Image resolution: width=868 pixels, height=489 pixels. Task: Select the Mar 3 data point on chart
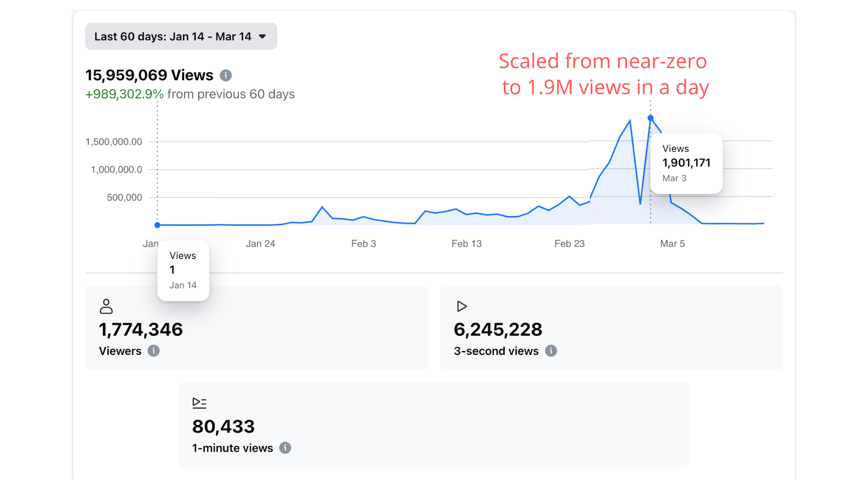(x=651, y=118)
